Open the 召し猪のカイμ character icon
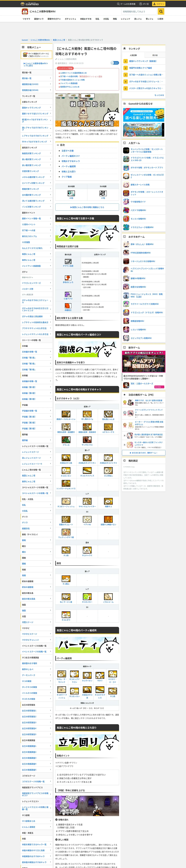 click(87, 414)
